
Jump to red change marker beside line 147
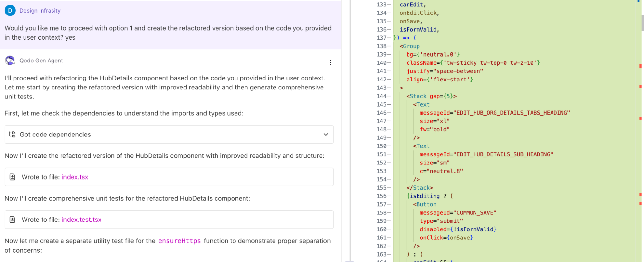tap(640, 118)
